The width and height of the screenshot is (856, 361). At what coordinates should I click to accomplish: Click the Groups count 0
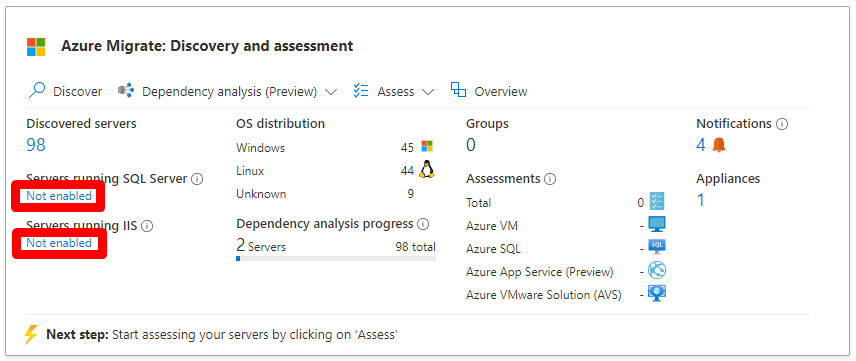(471, 145)
